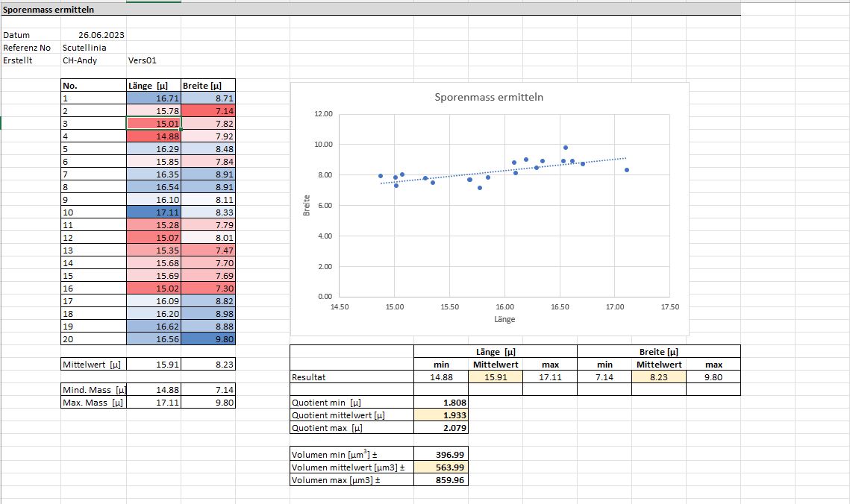Image resolution: width=850 pixels, height=504 pixels.
Task: Select the 'Vers01' version cell
Action: (143, 60)
